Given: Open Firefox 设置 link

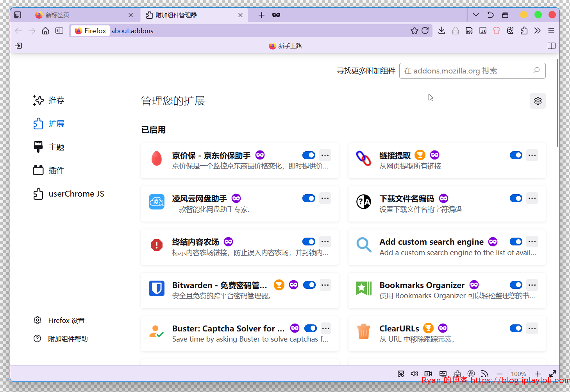Looking at the screenshot, I should point(59,320).
